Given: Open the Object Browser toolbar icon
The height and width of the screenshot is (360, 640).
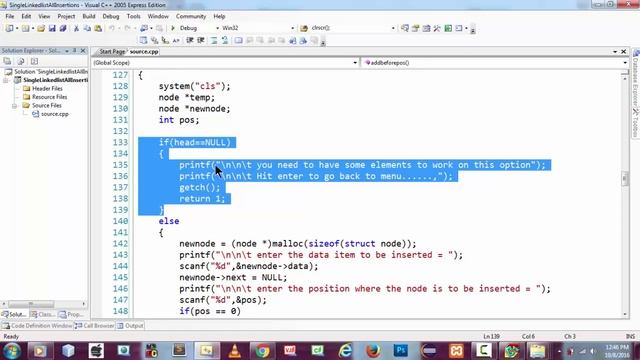Looking at the screenshot, I should [x=426, y=28].
